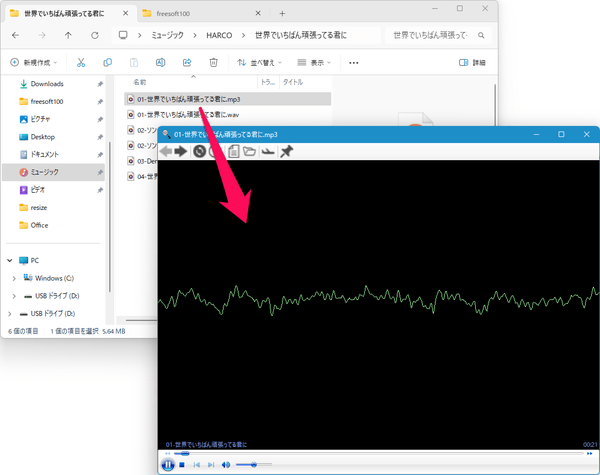Click Explorer refresh button
600x475 pixels.
tap(95, 35)
